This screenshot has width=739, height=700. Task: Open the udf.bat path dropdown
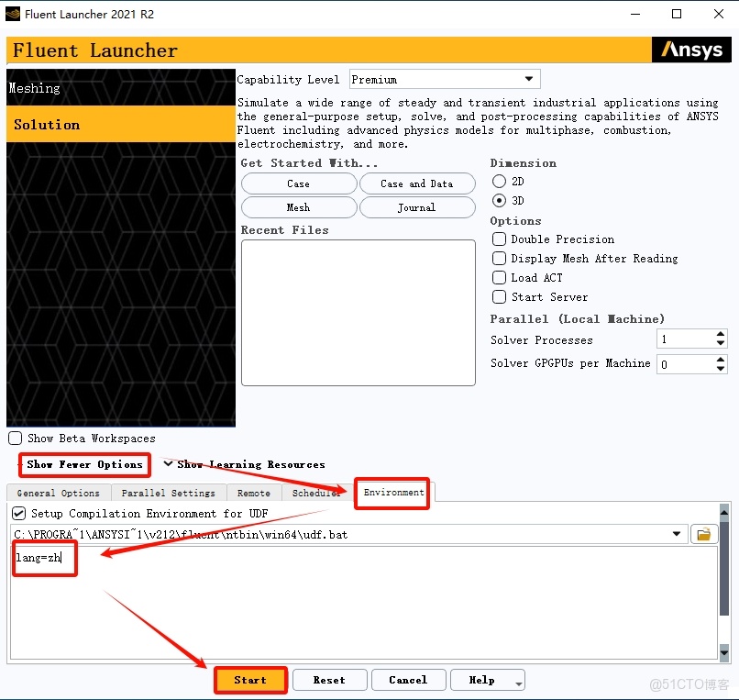678,533
